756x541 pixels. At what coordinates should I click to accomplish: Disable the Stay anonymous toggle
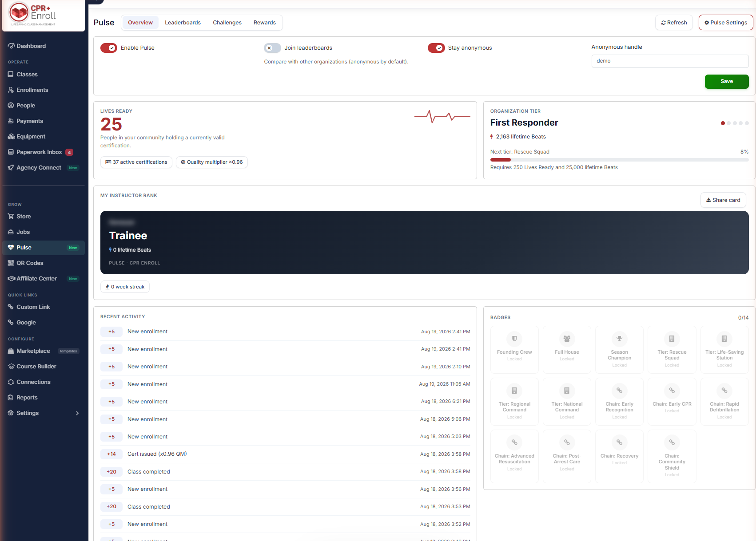(436, 48)
